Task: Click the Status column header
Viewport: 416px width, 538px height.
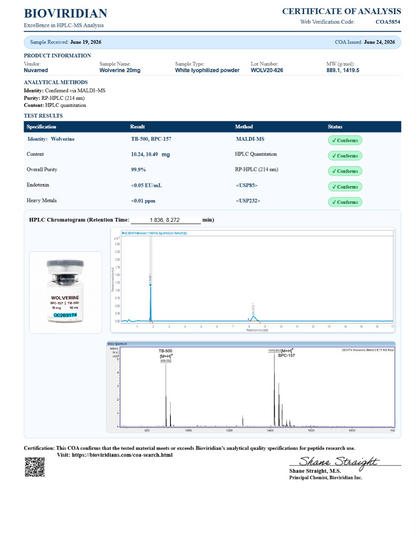Action: click(x=335, y=127)
